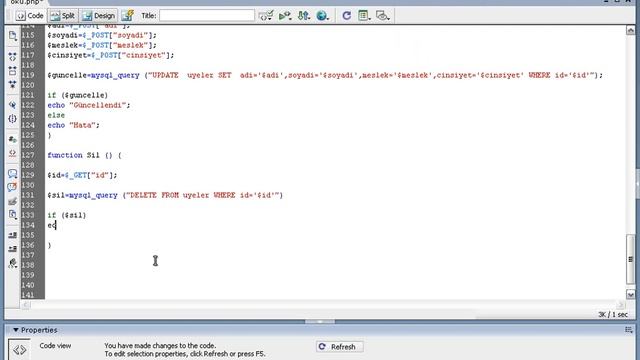Click the vertical scrollbar down arrow
The image size is (640, 360).
tap(630, 294)
